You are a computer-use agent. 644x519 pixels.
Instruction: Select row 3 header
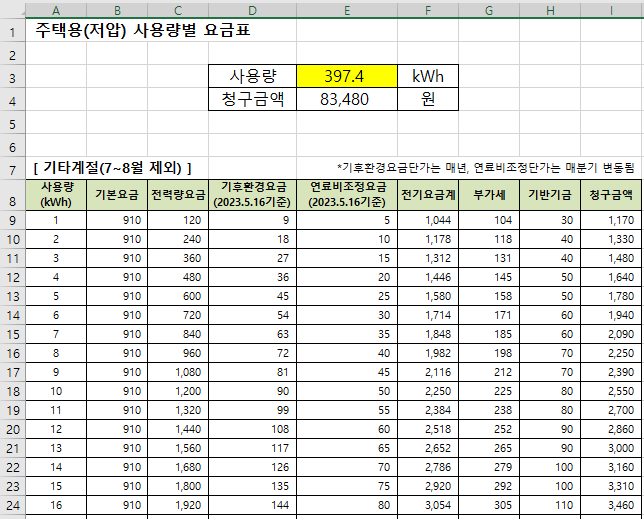(12, 78)
